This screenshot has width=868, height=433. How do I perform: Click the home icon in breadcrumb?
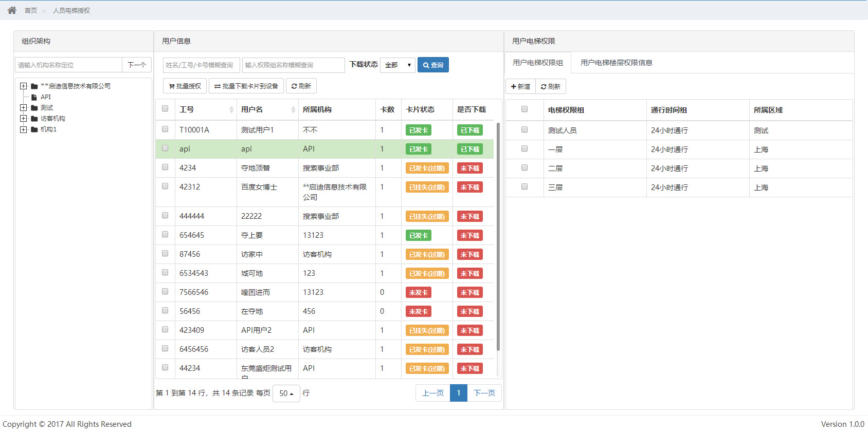tap(12, 10)
